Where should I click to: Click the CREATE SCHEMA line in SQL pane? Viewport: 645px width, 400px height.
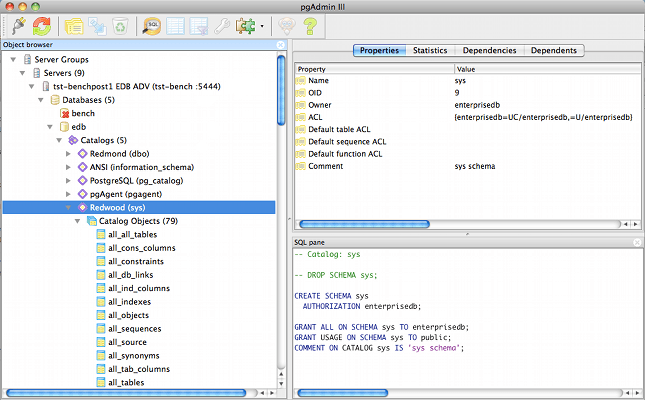[x=331, y=296]
